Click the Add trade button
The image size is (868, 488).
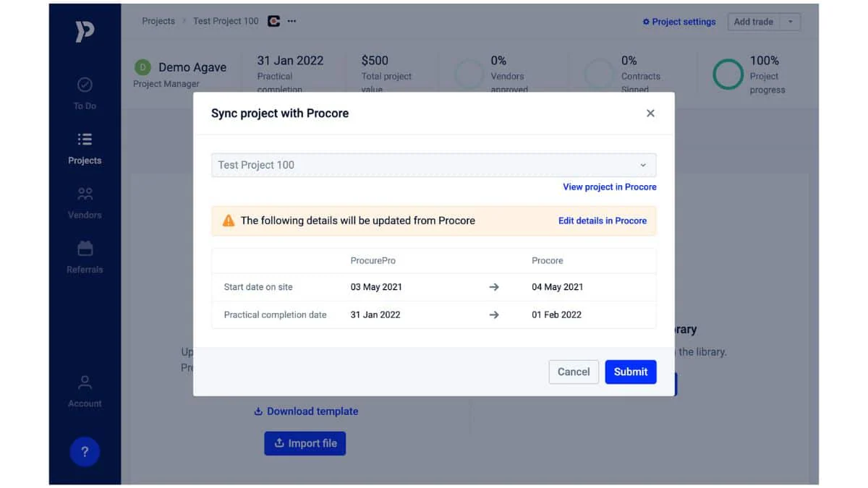pyautogui.click(x=754, y=22)
